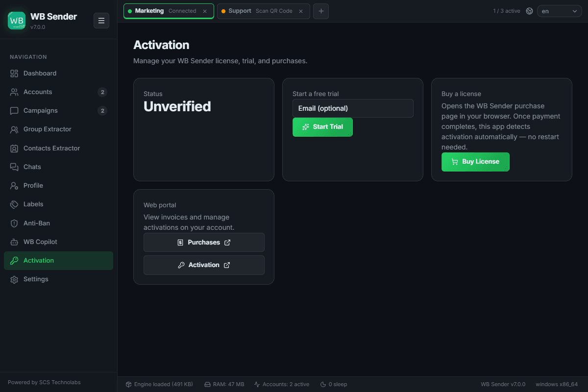The height and width of the screenshot is (392, 588).
Task: Click the external link icon beside Purchases
Action: [x=227, y=243]
